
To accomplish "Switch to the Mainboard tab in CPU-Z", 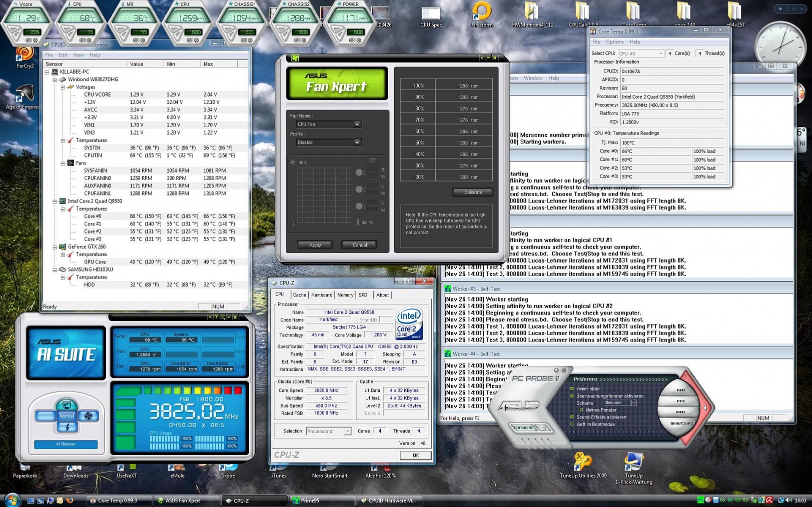I will click(321, 295).
